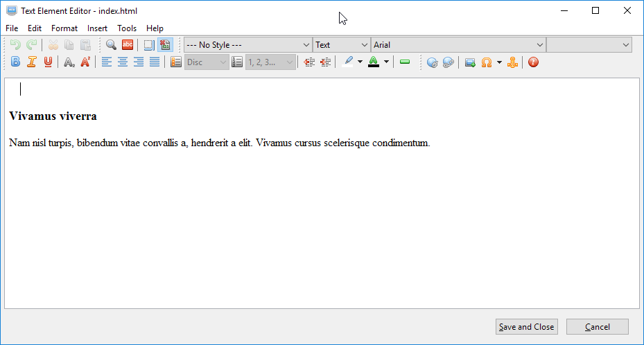Open the Help menu
Image resolution: width=644 pixels, height=345 pixels.
point(155,28)
